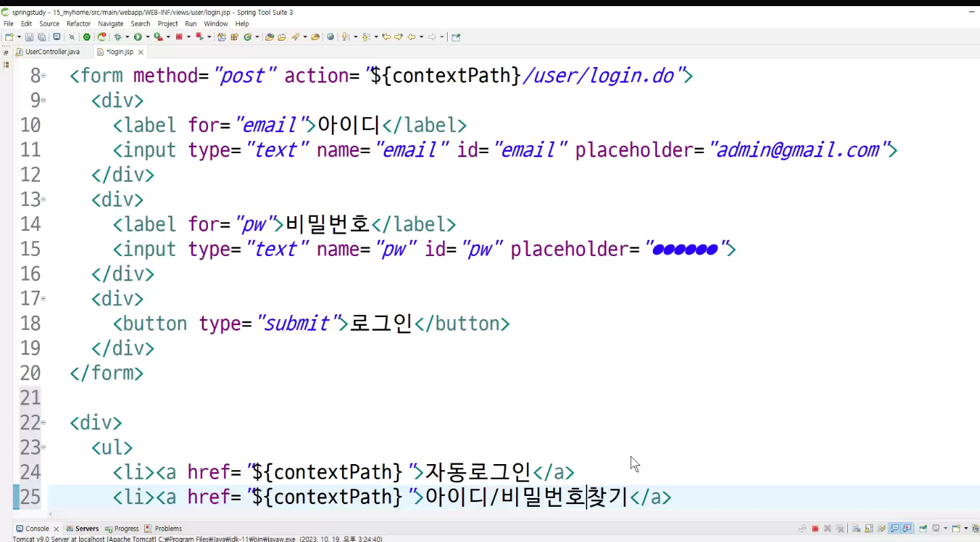The image size is (980, 542).
Task: Click the text '로그인' on line 18
Action: 381,323
